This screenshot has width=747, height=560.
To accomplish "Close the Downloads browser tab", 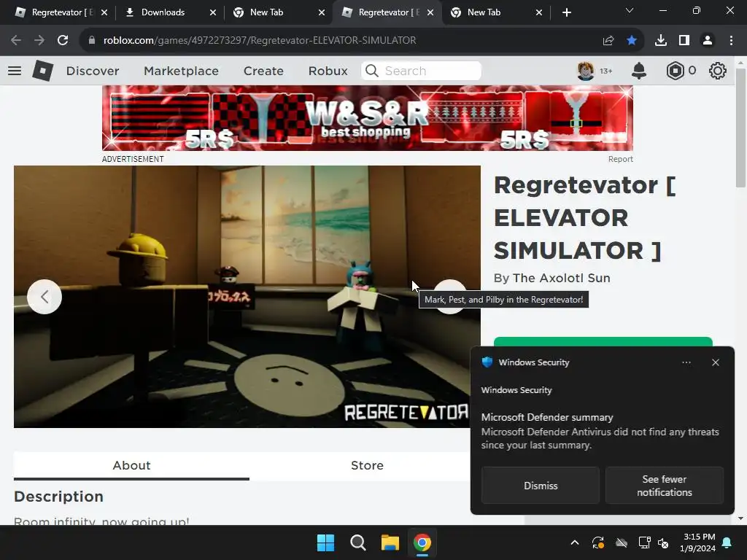I will click(x=213, y=12).
